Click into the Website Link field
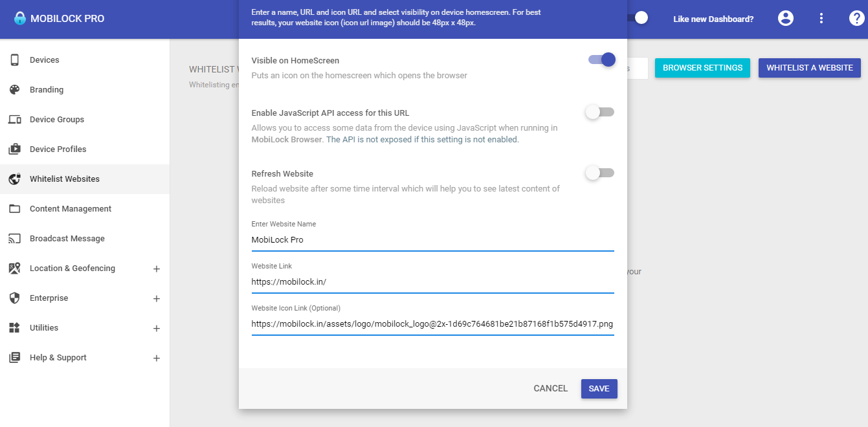 432,282
